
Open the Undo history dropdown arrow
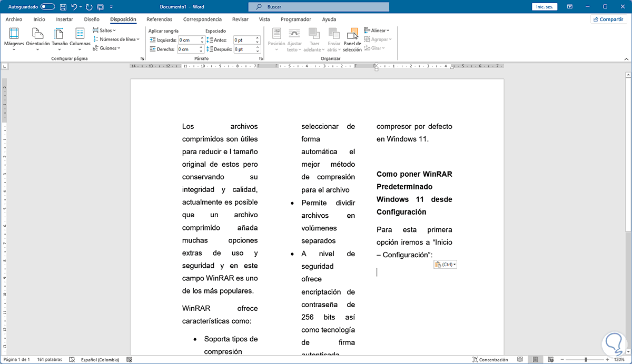pyautogui.click(x=80, y=7)
